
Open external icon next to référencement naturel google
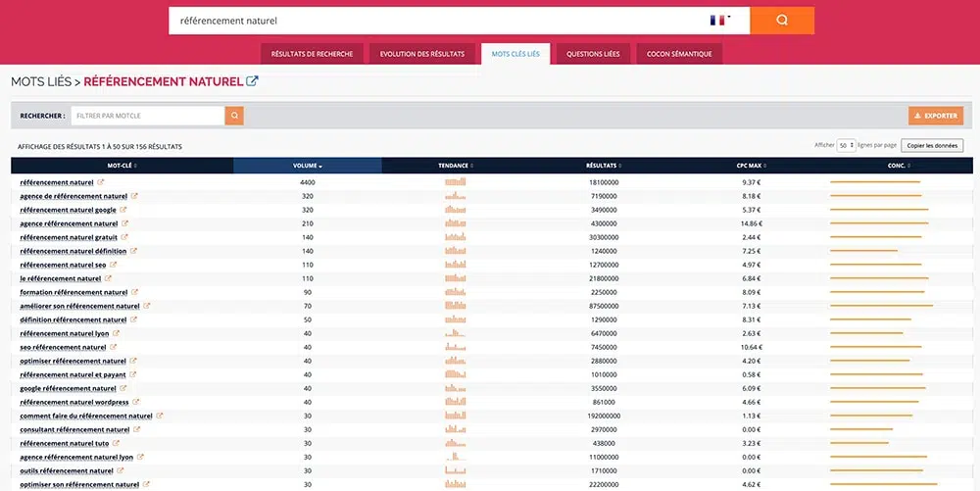tap(123, 210)
